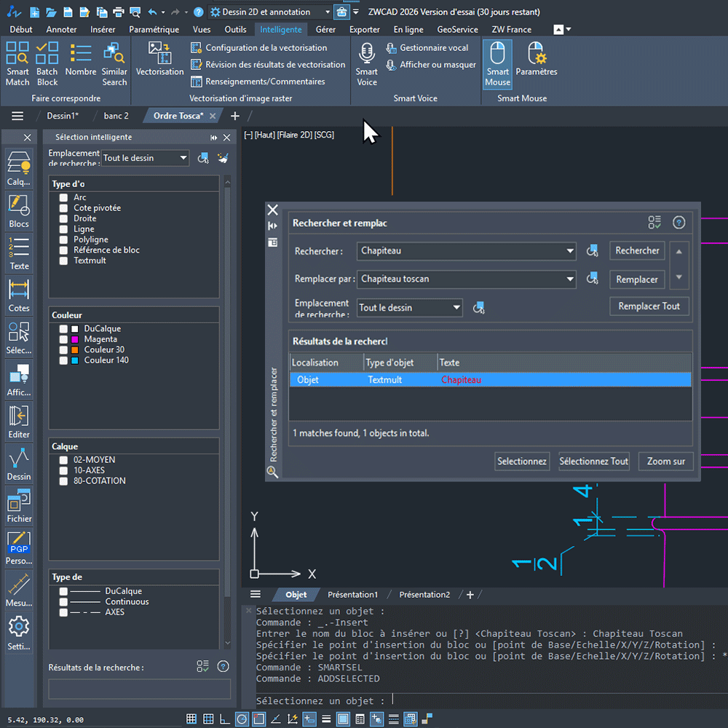Expand the Rechercher text dropdown
The image size is (728, 728).
pyautogui.click(x=569, y=251)
